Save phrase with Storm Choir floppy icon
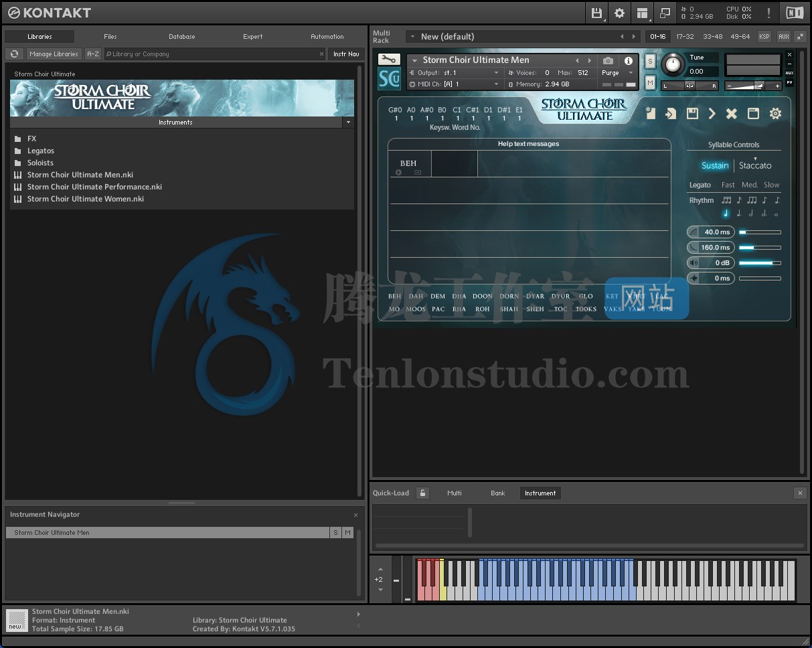 click(692, 114)
